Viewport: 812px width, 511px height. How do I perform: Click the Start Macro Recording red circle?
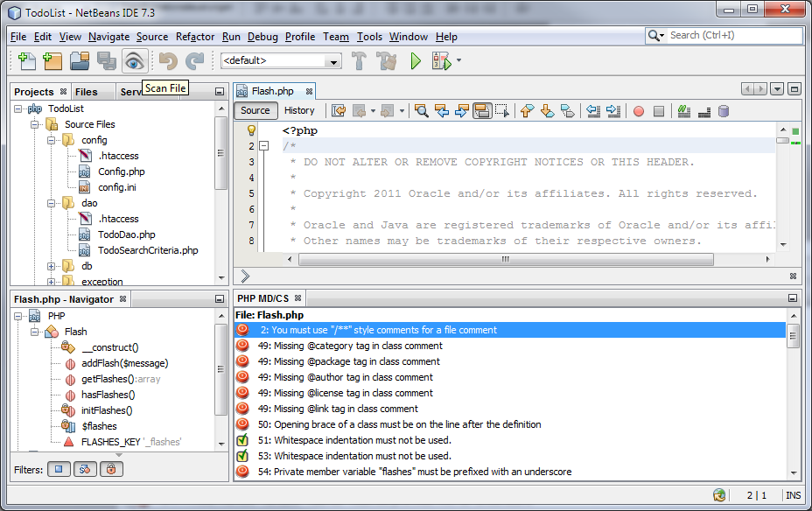coord(639,111)
